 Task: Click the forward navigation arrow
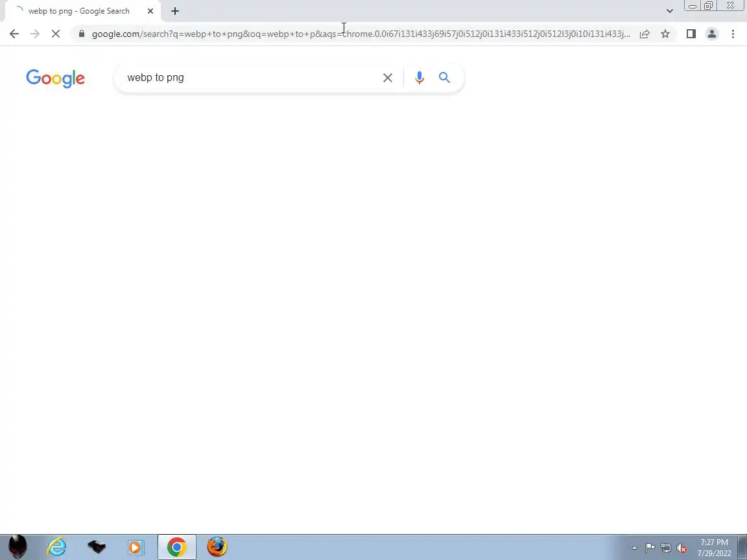click(x=35, y=34)
